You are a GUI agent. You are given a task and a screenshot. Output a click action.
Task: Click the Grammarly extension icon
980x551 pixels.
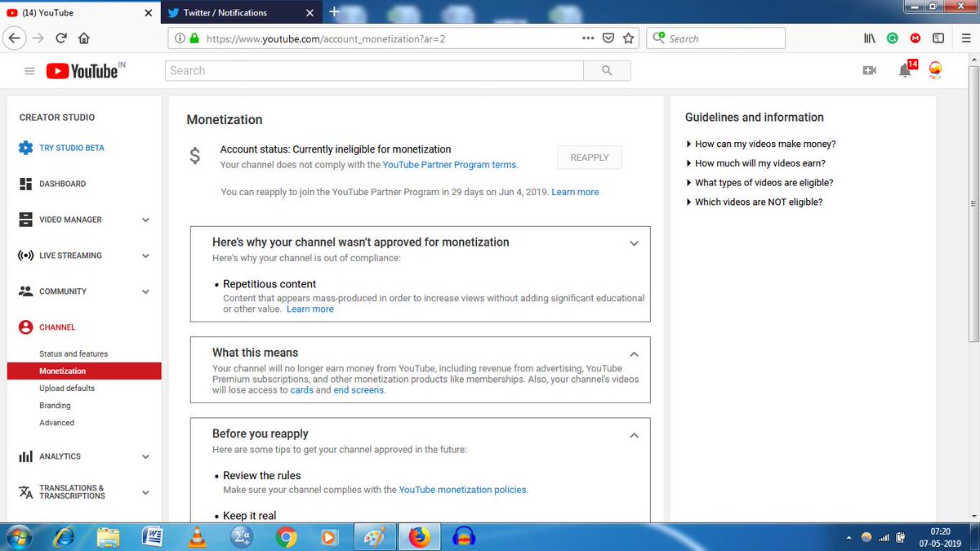(893, 38)
